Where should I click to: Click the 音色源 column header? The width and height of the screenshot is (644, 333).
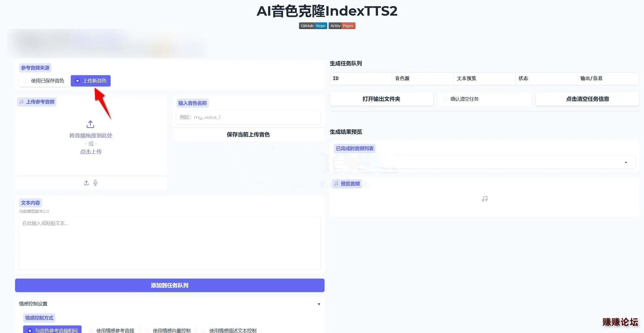(423, 78)
